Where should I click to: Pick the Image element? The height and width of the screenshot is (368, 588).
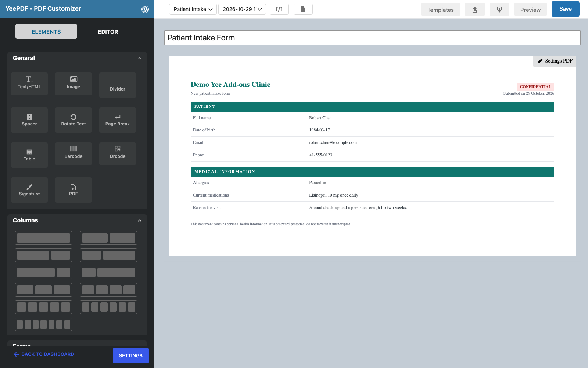coord(73,84)
